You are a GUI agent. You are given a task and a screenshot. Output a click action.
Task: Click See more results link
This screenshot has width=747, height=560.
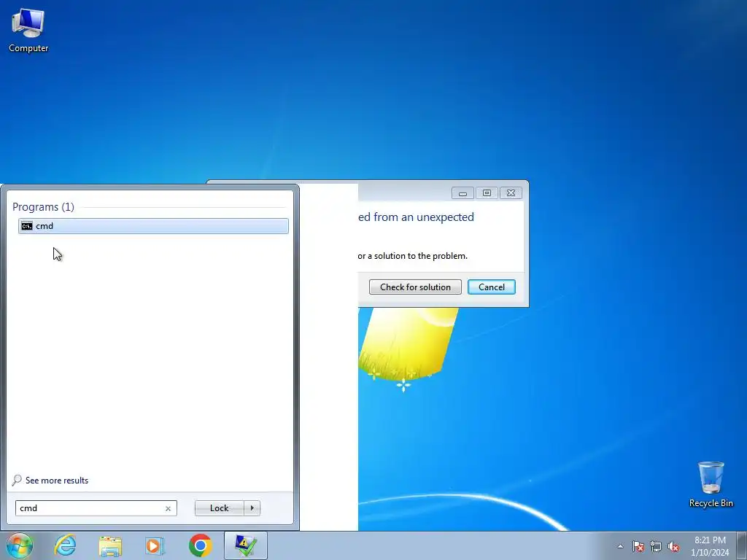point(57,481)
